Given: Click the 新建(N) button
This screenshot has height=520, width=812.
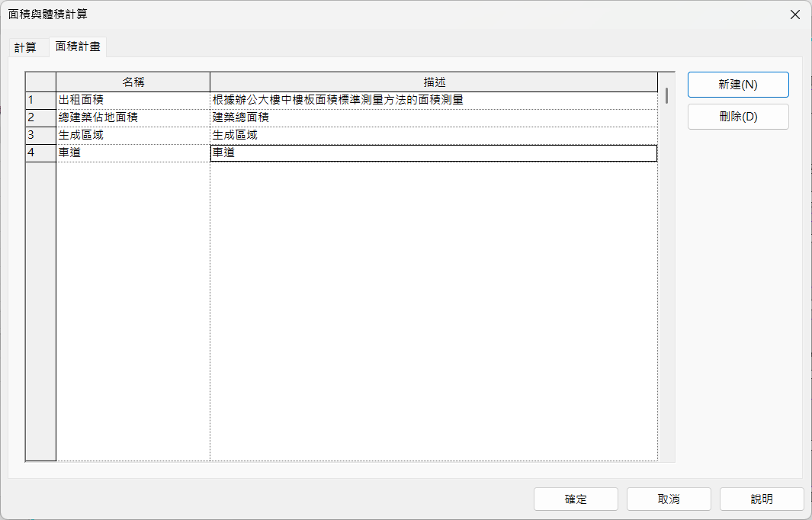Looking at the screenshot, I should [737, 85].
